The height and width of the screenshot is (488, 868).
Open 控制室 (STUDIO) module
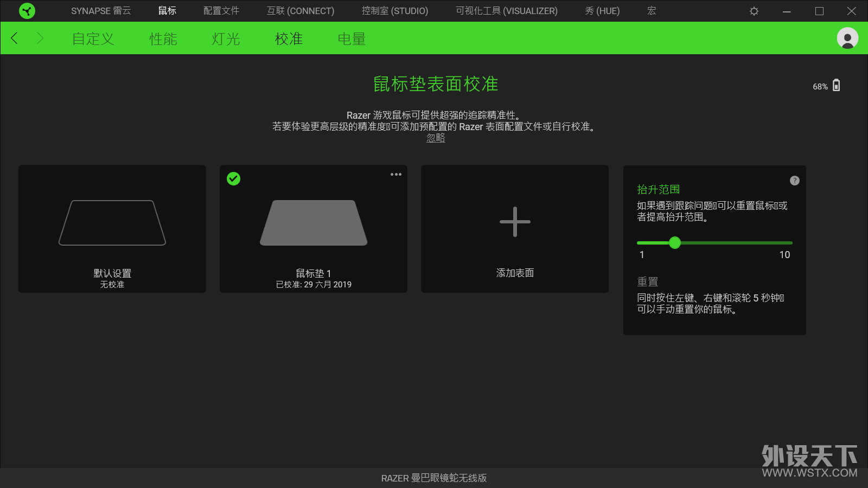point(395,11)
